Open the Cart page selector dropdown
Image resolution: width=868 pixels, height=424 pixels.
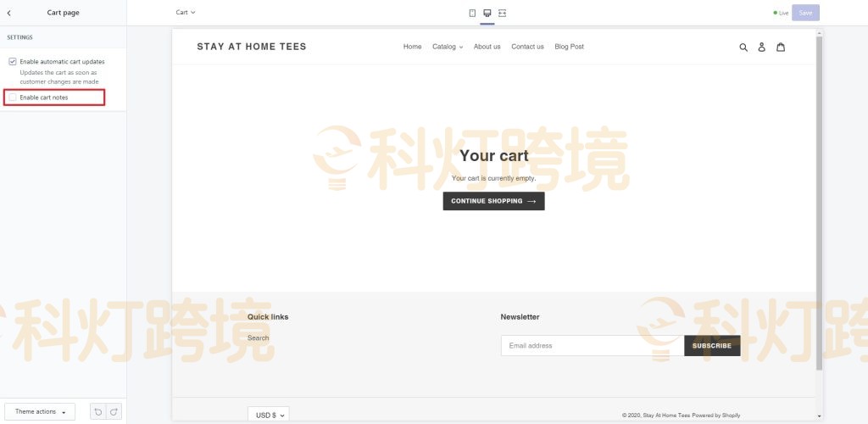186,12
